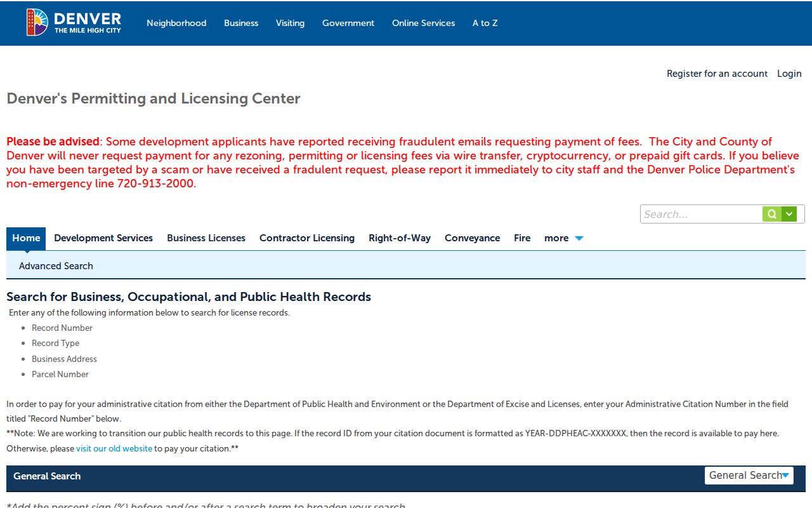Focus the Search text field
Viewport: 812px width, 508px height.
[701, 214]
